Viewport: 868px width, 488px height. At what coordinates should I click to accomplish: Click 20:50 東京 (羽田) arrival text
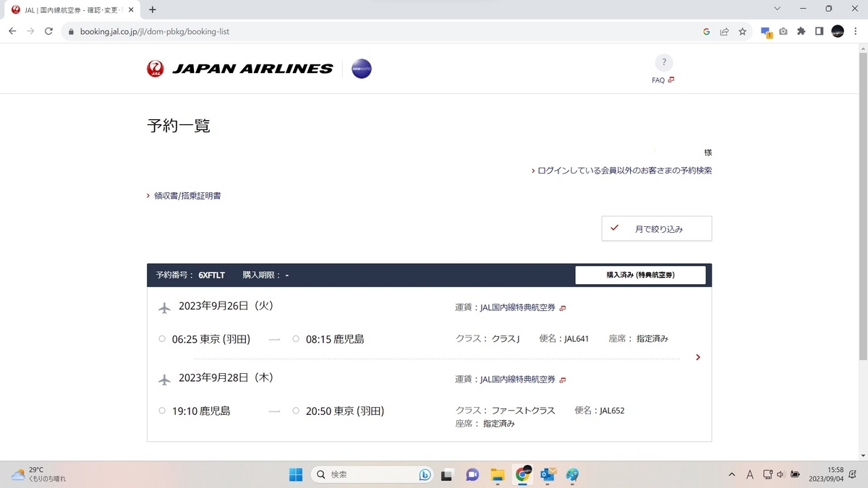click(x=345, y=411)
